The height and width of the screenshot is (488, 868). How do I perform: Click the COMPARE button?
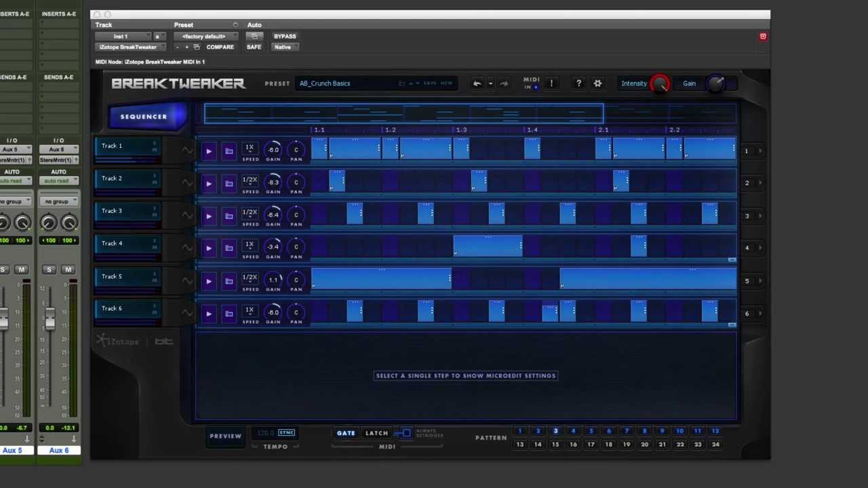click(220, 47)
